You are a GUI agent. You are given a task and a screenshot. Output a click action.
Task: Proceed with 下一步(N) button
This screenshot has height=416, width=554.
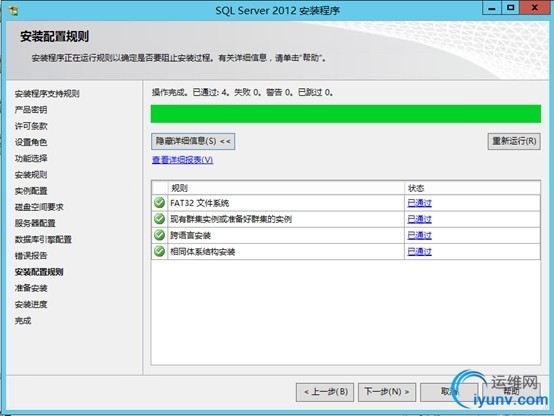pyautogui.click(x=387, y=392)
